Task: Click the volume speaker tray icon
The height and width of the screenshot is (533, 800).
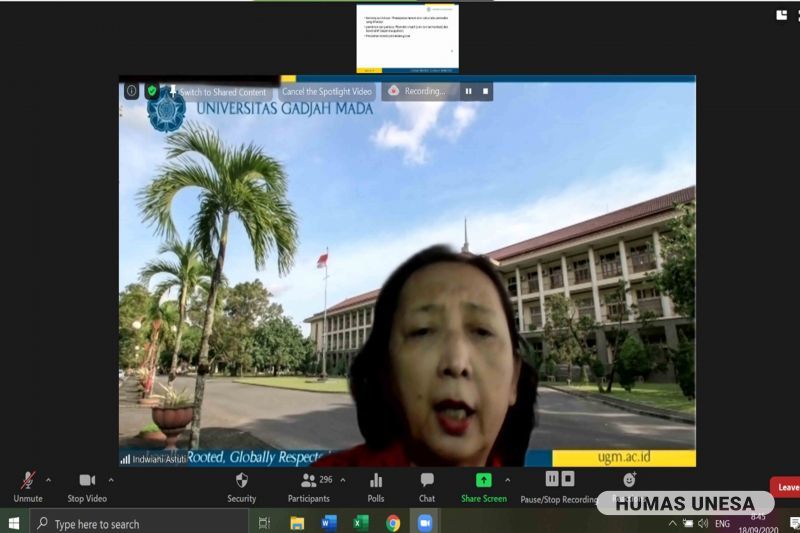Action: pos(703,523)
